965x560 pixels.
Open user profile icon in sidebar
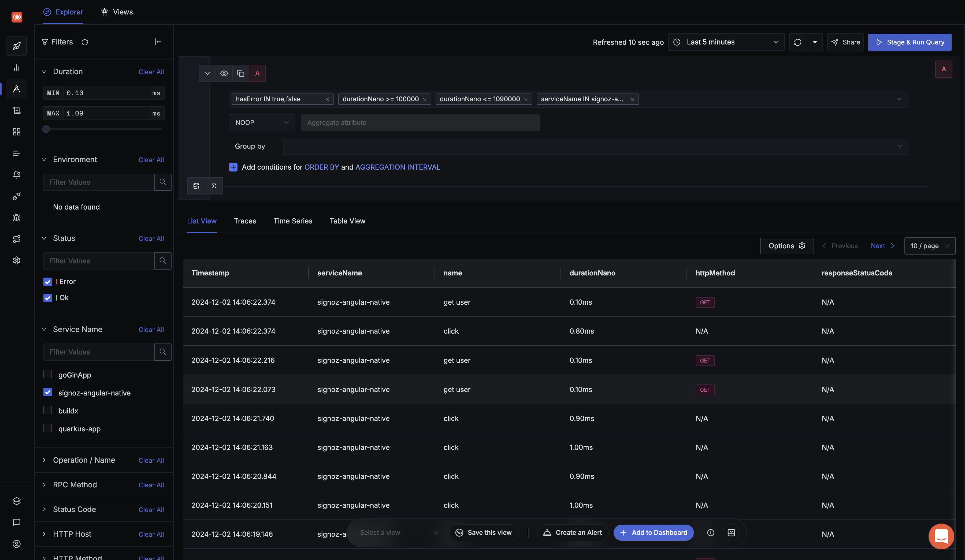pyautogui.click(x=16, y=544)
